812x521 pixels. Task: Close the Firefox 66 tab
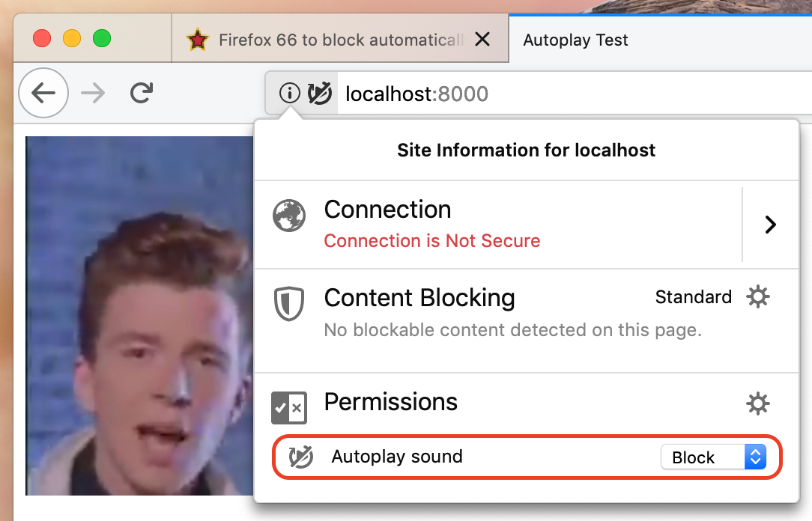[482, 40]
